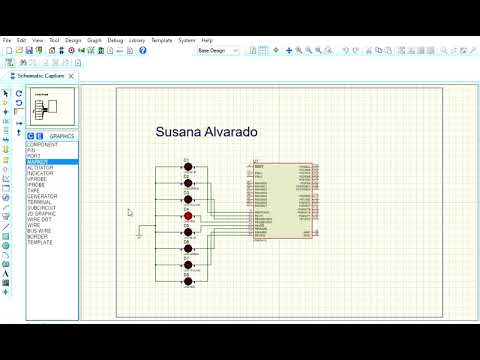Select TERMINAL in the graphics styles list

pyautogui.click(x=39, y=202)
